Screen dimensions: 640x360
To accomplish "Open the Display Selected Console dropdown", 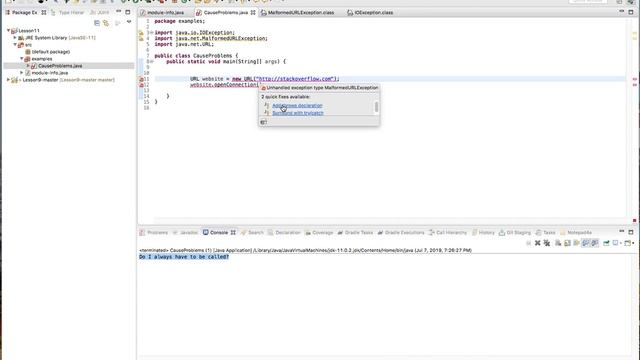I will (621, 243).
